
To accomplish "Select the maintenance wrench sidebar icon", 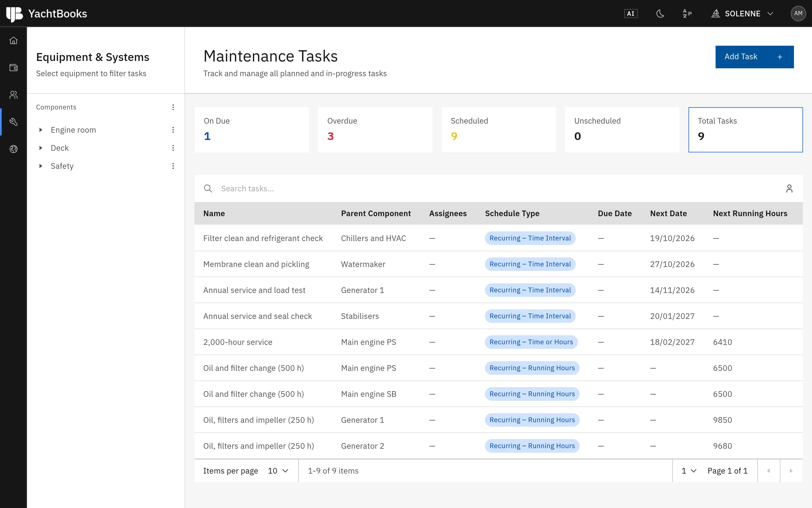I will point(14,122).
